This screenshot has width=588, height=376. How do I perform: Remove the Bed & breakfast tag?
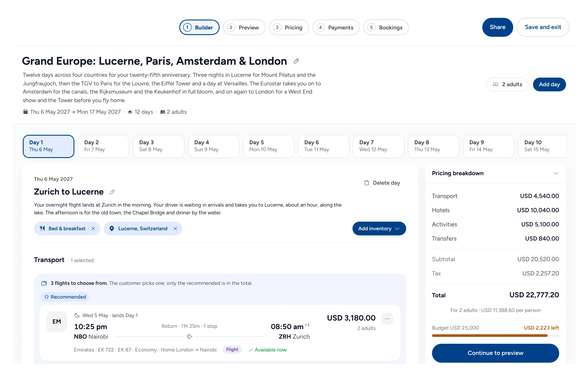93,229
